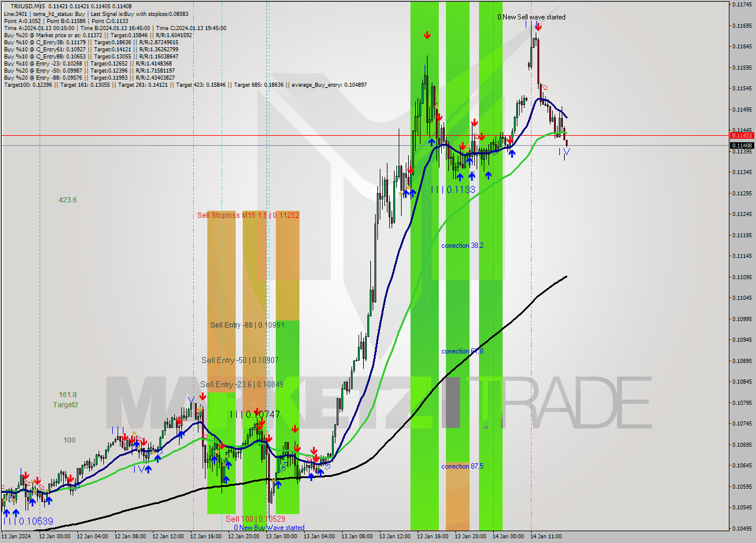The height and width of the screenshot is (543, 756).
Task: Select the C_Entry61 buy line
Action: (91, 49)
